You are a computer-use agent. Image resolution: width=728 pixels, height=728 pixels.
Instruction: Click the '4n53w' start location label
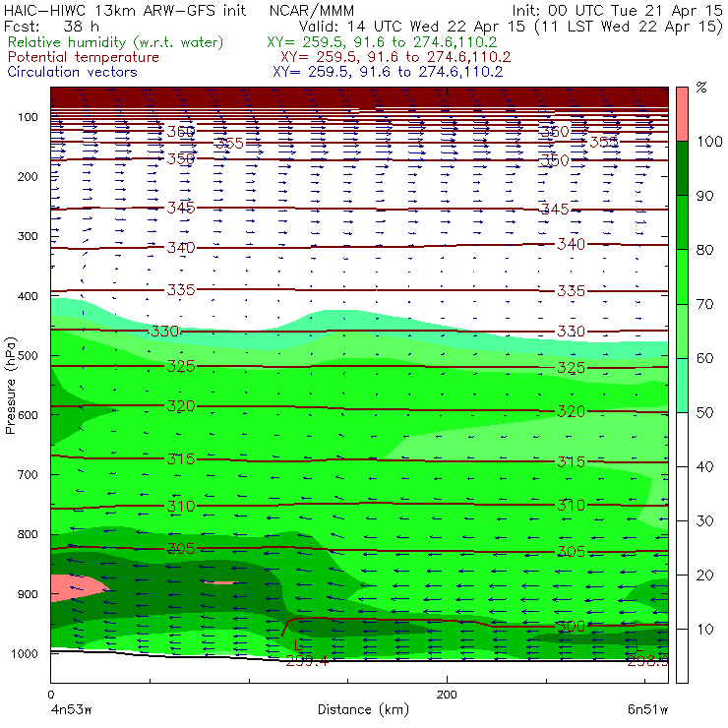71,710
